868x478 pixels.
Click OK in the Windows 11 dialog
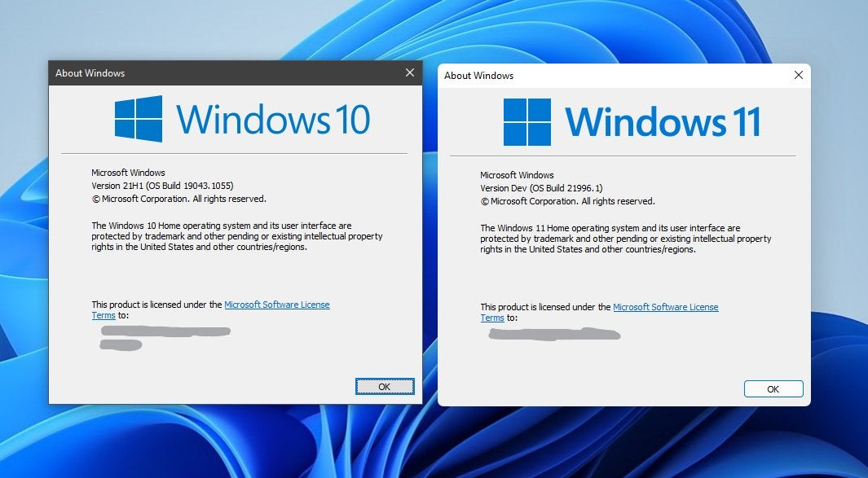point(773,389)
